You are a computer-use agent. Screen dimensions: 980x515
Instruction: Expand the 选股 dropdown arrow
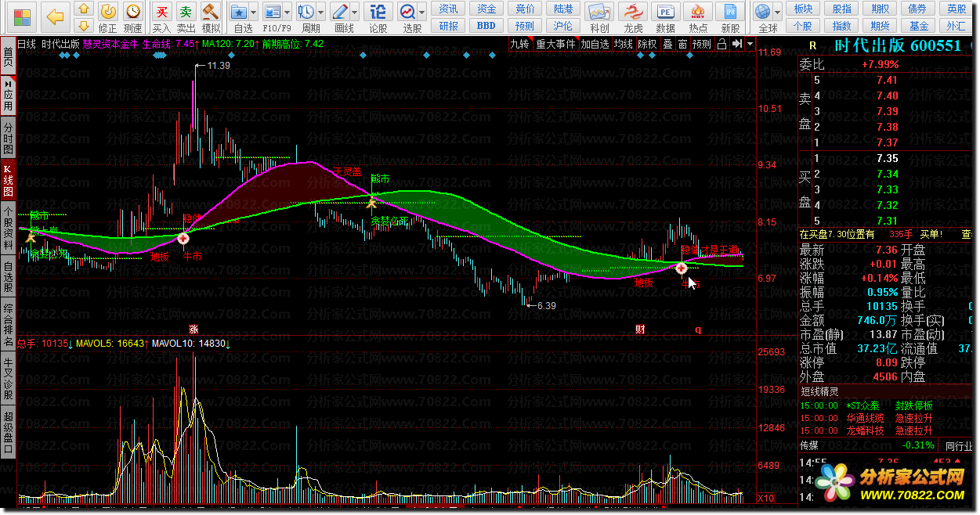[421, 13]
